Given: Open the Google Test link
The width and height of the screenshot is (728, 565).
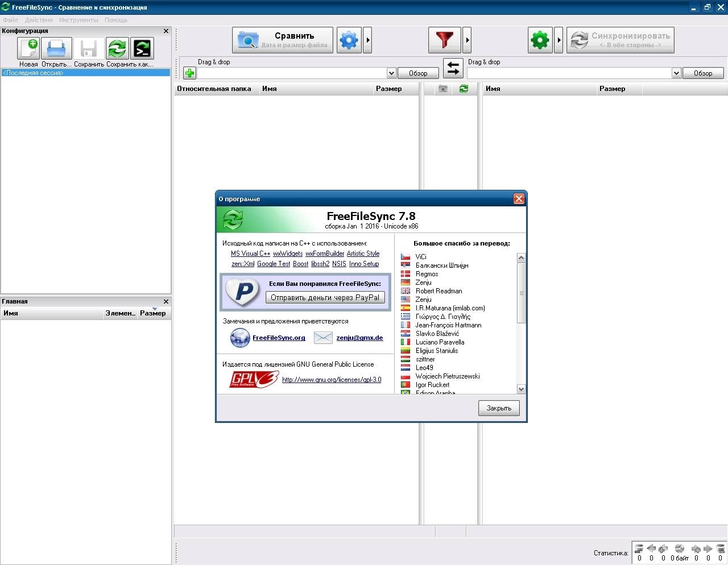Looking at the screenshot, I should point(274,264).
